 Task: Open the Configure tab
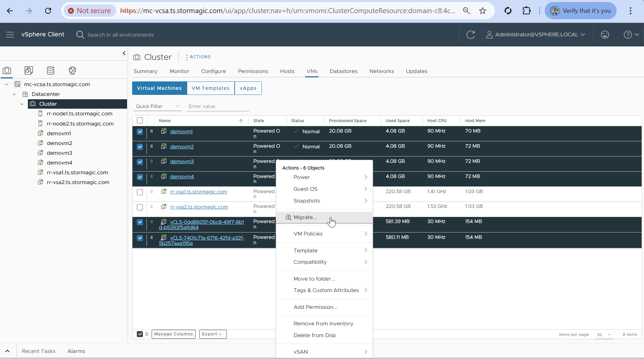(213, 71)
